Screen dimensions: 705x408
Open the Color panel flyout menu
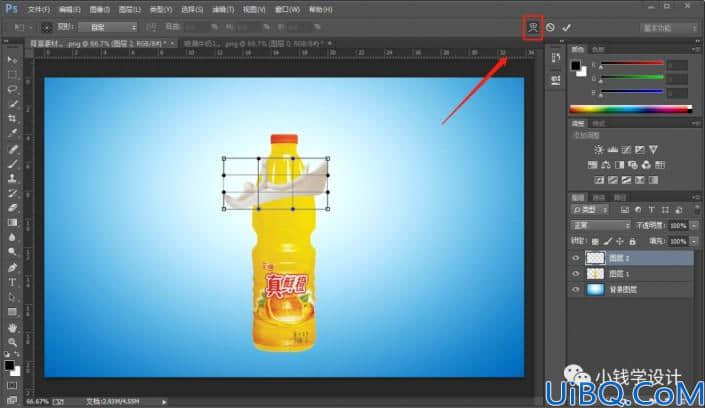(696, 49)
